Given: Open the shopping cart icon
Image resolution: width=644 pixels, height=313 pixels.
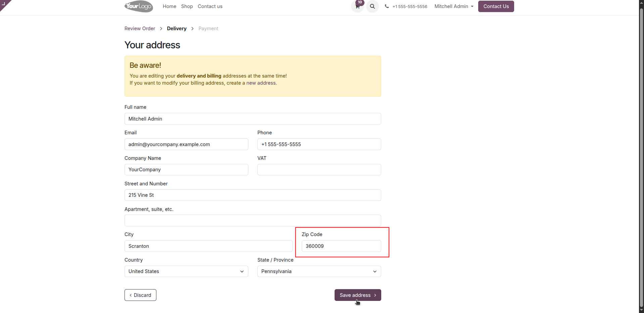Looking at the screenshot, I should click(357, 6).
